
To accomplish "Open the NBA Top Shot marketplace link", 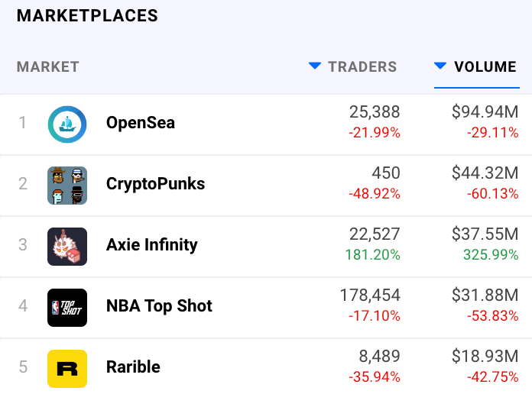I will point(159,306).
